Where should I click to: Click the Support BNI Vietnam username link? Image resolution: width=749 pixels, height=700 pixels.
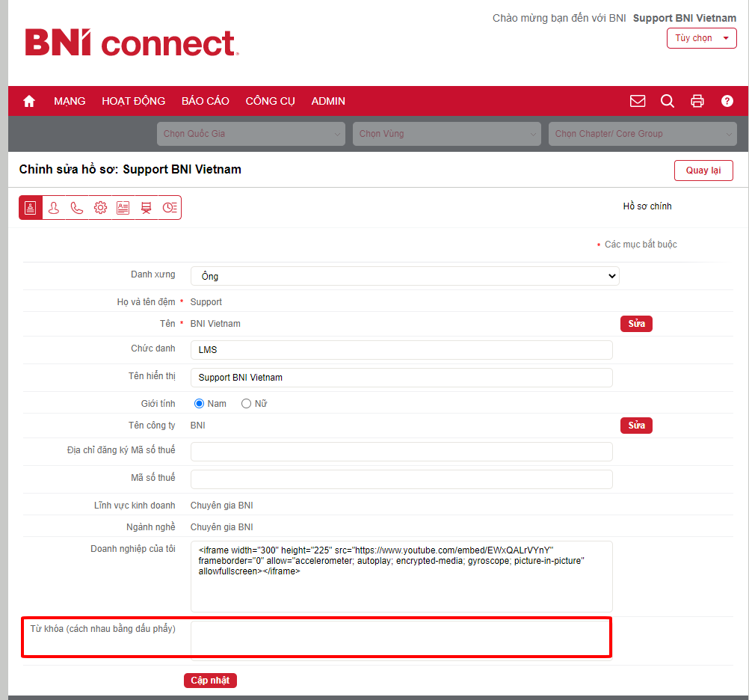coord(685,18)
